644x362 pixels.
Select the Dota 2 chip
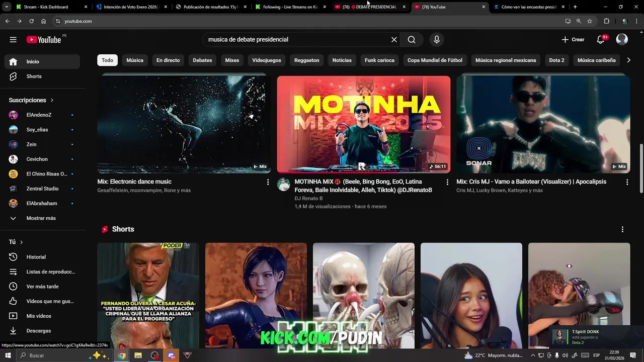556,60
